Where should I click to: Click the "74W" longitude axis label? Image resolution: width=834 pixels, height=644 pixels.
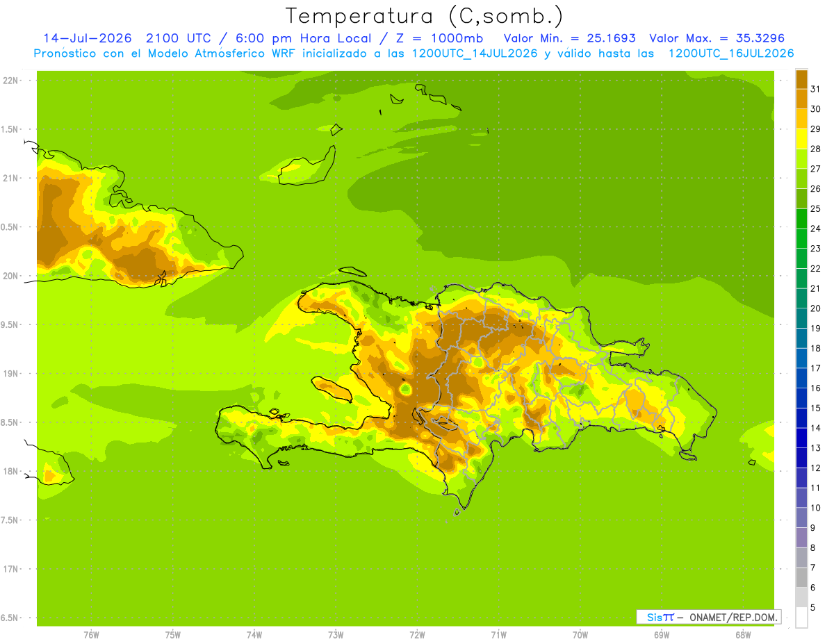coord(254,635)
